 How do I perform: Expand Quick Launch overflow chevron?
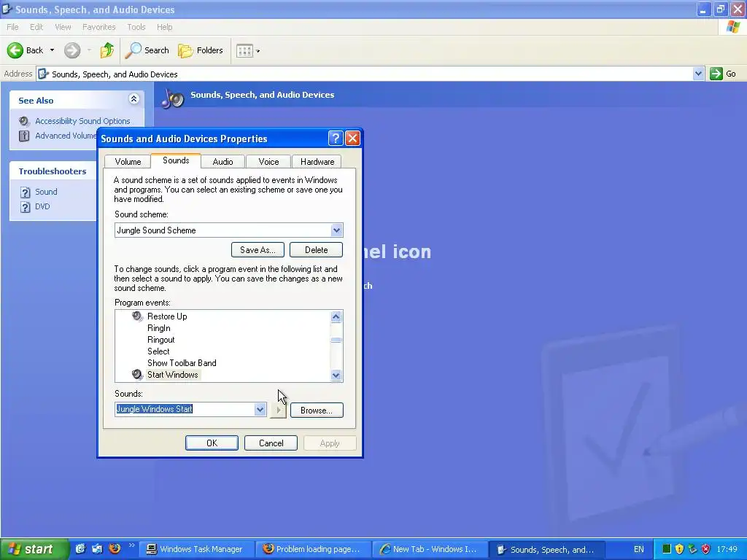point(131,545)
